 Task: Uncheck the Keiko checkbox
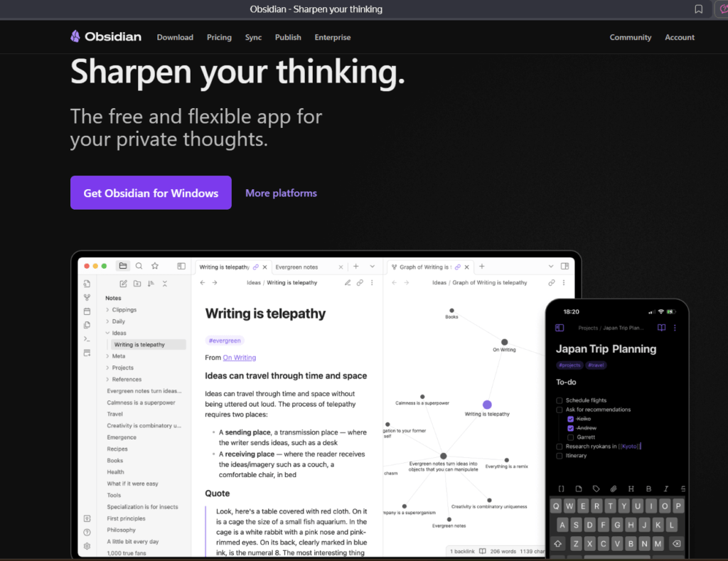coord(571,419)
